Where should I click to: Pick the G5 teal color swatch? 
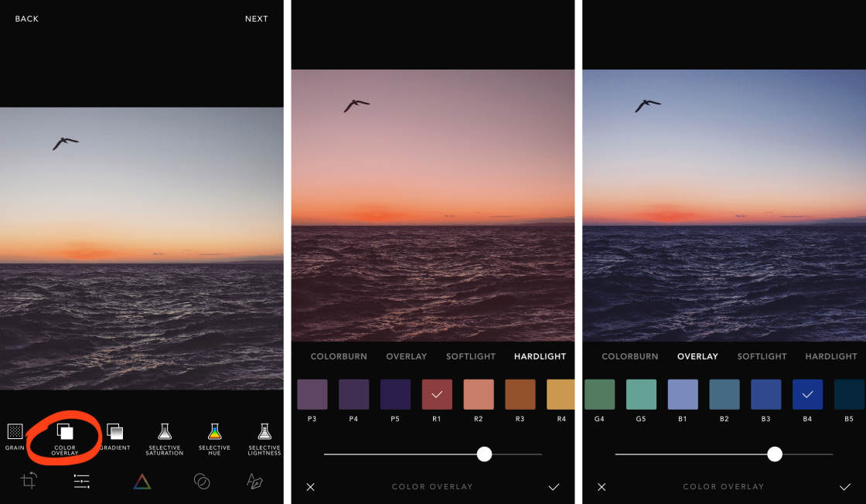click(x=641, y=394)
